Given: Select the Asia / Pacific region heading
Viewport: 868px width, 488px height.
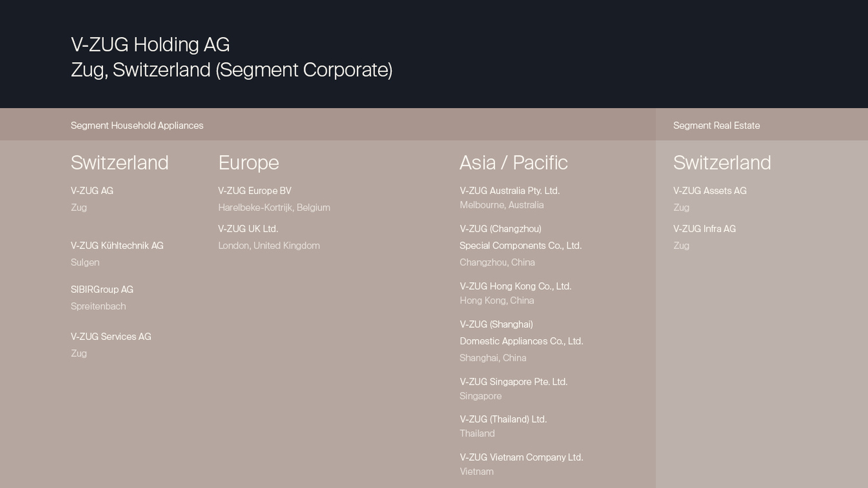Looking at the screenshot, I should pyautogui.click(x=514, y=163).
